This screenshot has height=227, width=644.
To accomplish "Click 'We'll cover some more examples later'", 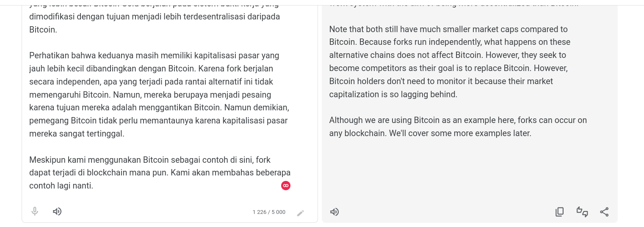I will pyautogui.click(x=460, y=133).
